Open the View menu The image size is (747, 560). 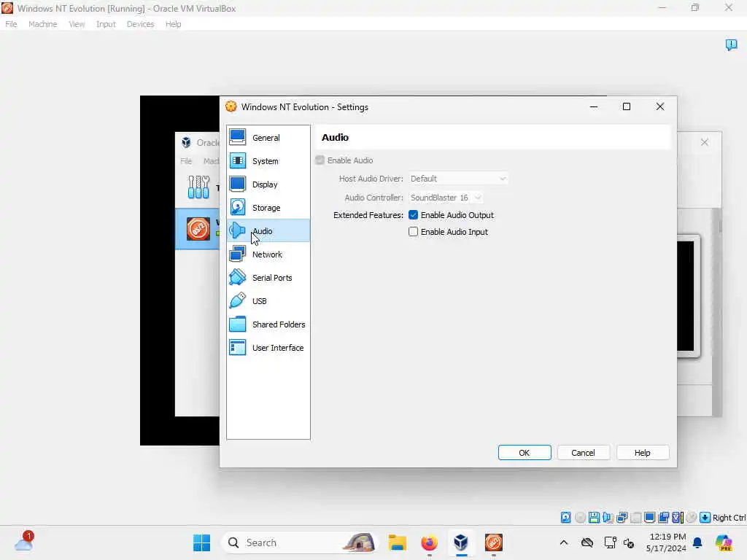[x=77, y=24]
